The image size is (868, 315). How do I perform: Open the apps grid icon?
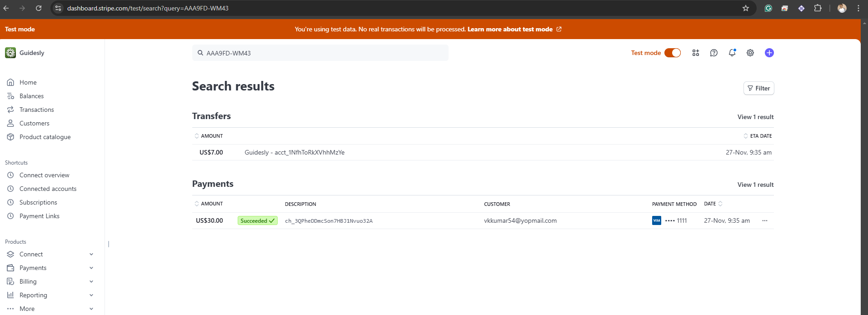pyautogui.click(x=696, y=53)
